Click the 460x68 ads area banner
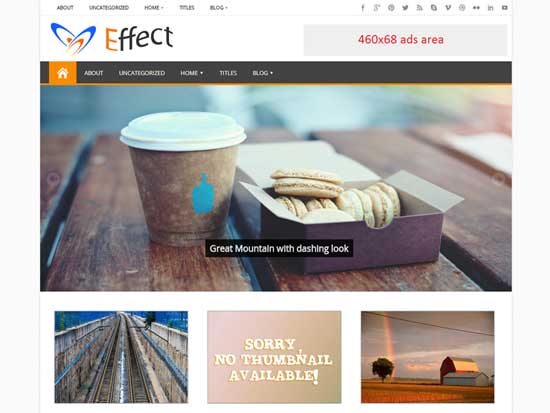Image resolution: width=550 pixels, height=413 pixels. 405,40
